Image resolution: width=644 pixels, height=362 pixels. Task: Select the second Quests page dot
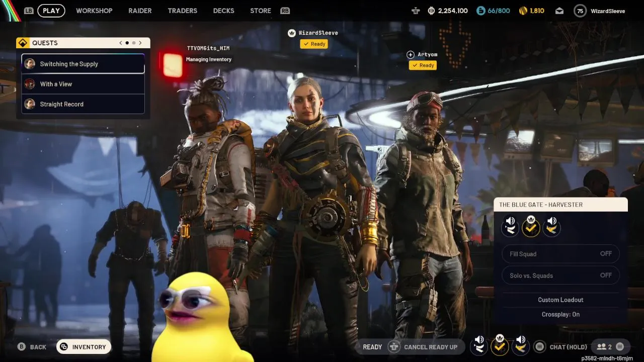[x=133, y=43]
